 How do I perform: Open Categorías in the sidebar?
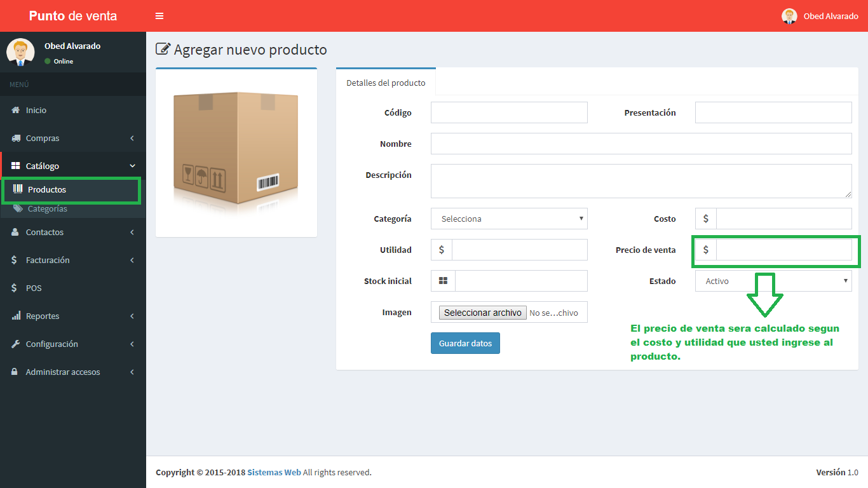(73, 208)
